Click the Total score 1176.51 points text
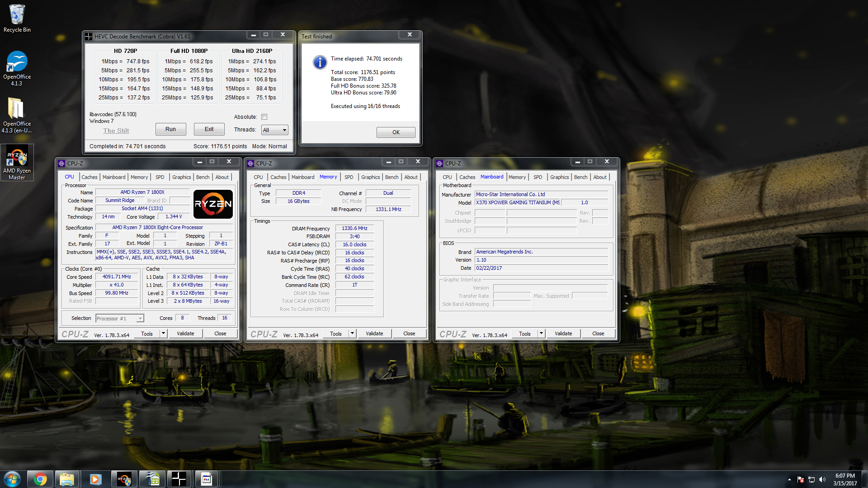868x488 pixels. 363,72
